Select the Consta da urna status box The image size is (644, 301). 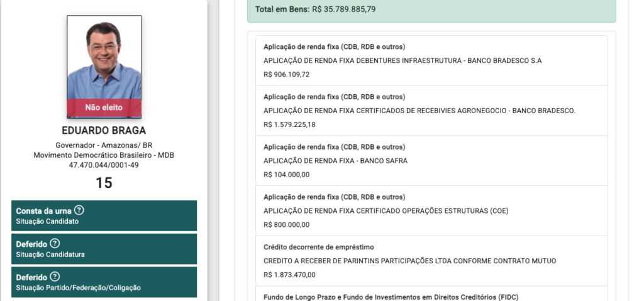tap(104, 216)
